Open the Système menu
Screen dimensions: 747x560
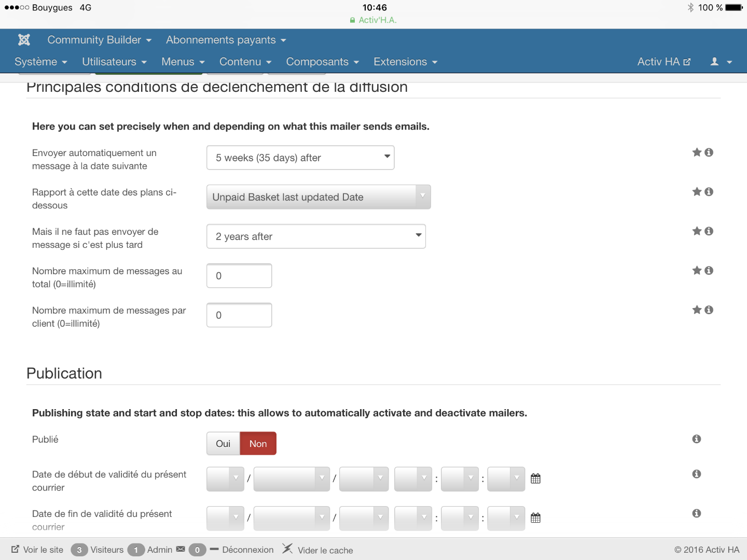(x=41, y=62)
